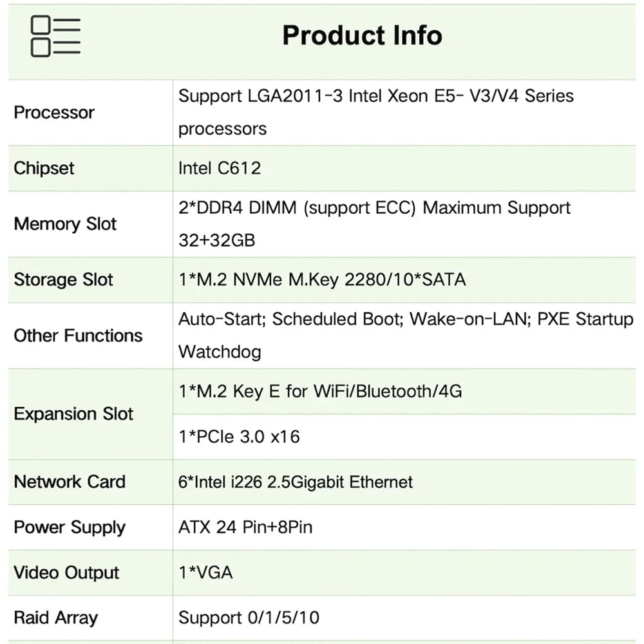
Task: Click the ATX 24 Pin+8Pin value
Action: [245, 527]
